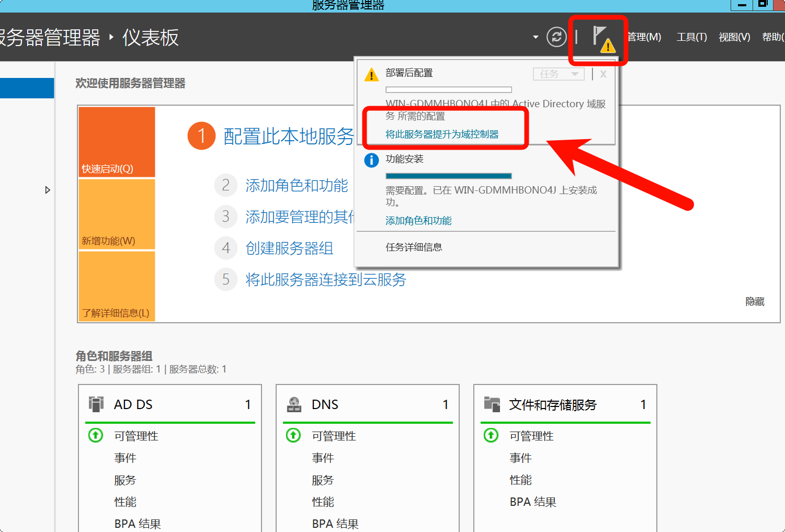Open the 任务 dropdown in notification panel
This screenshot has width=785, height=532.
(559, 74)
